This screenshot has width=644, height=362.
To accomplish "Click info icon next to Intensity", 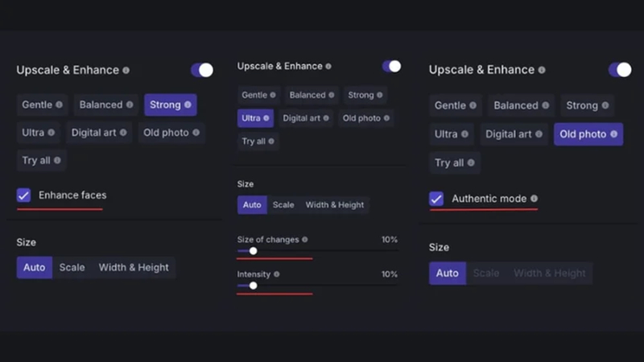I will coord(276,274).
